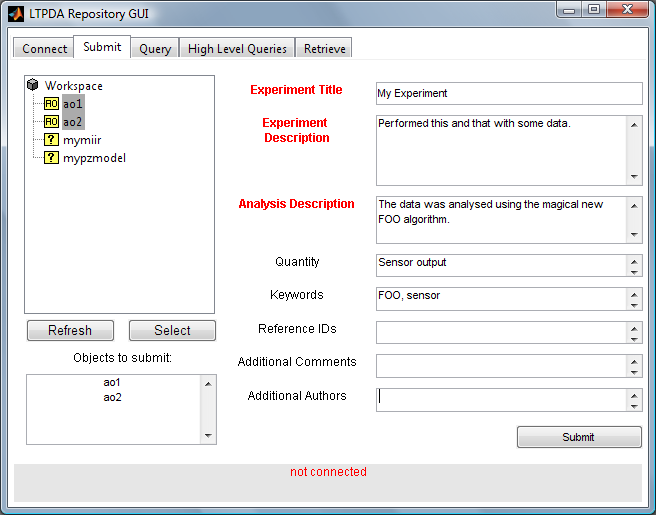Viewport: 656px width, 515px height.
Task: Click up arrow of Experiment Description scrollbar
Action: point(634,125)
